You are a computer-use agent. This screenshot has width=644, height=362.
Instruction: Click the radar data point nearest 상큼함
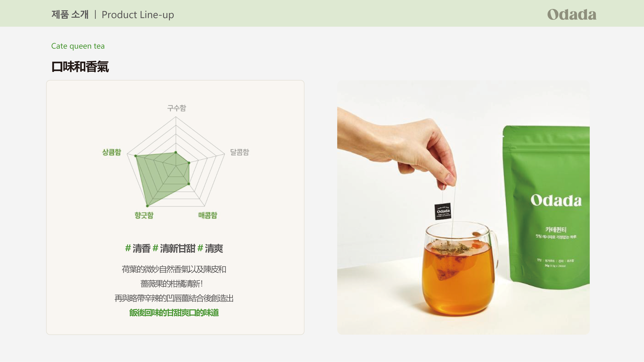tap(136, 156)
